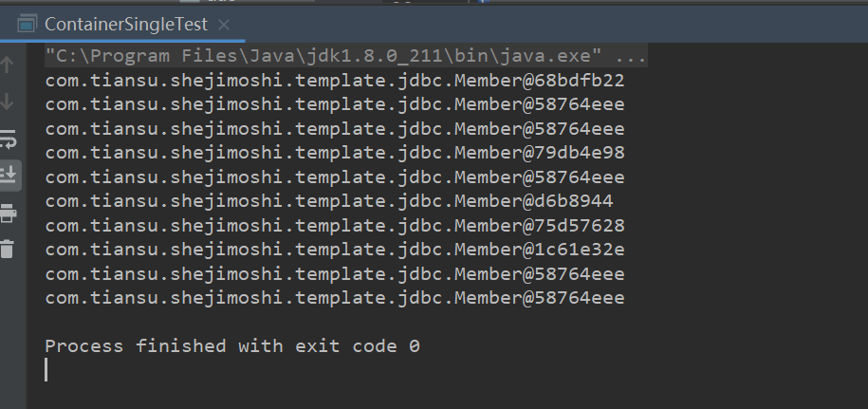This screenshot has width=868, height=409.
Task: Click the java.exe command line text
Action: coord(323,57)
